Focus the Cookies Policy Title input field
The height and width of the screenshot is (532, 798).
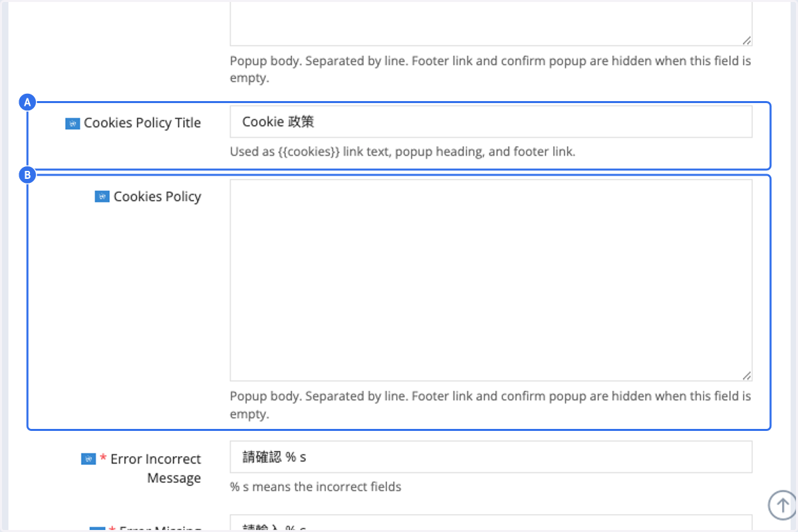[x=491, y=122]
